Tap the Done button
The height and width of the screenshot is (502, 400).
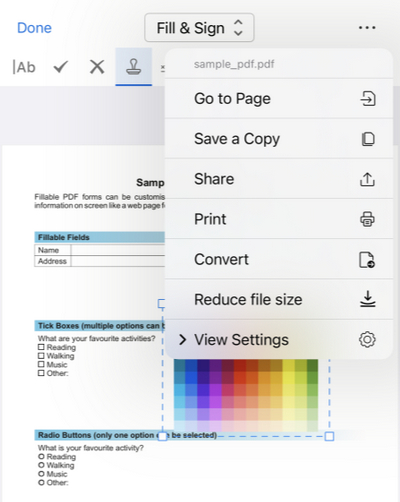(x=34, y=28)
